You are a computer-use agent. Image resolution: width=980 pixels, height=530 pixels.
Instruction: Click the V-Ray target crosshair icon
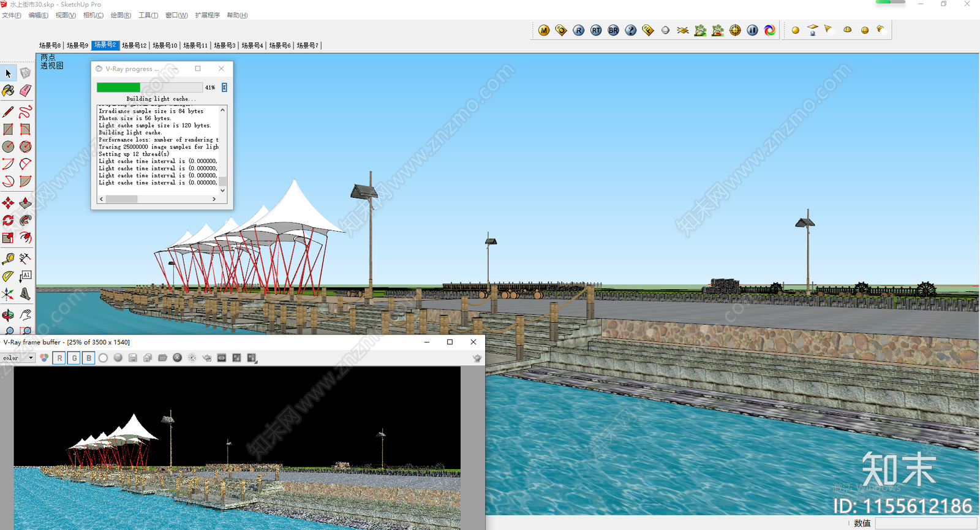pyautogui.click(x=735, y=30)
